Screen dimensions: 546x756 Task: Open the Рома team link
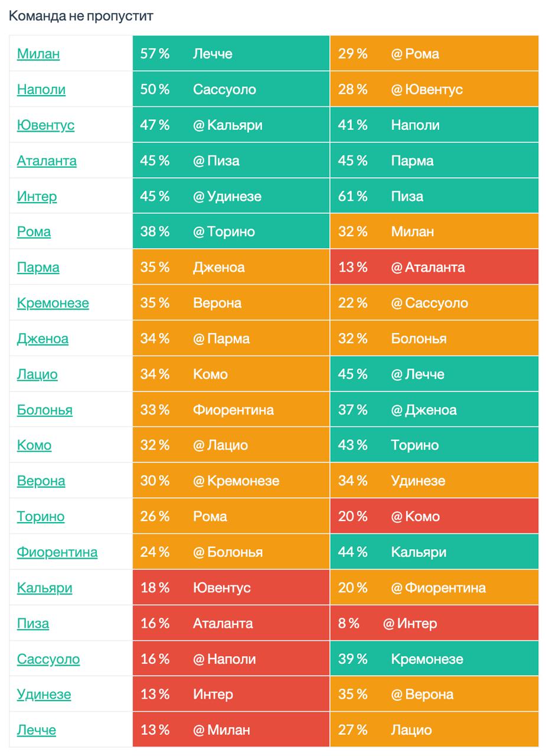pos(34,232)
